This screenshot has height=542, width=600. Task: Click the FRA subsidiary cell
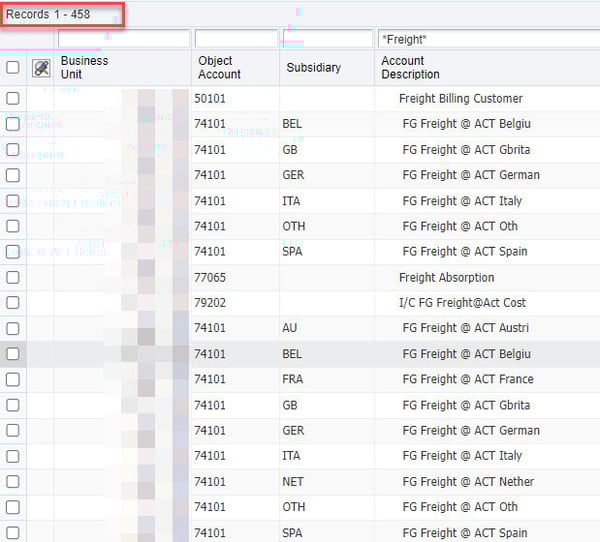293,379
